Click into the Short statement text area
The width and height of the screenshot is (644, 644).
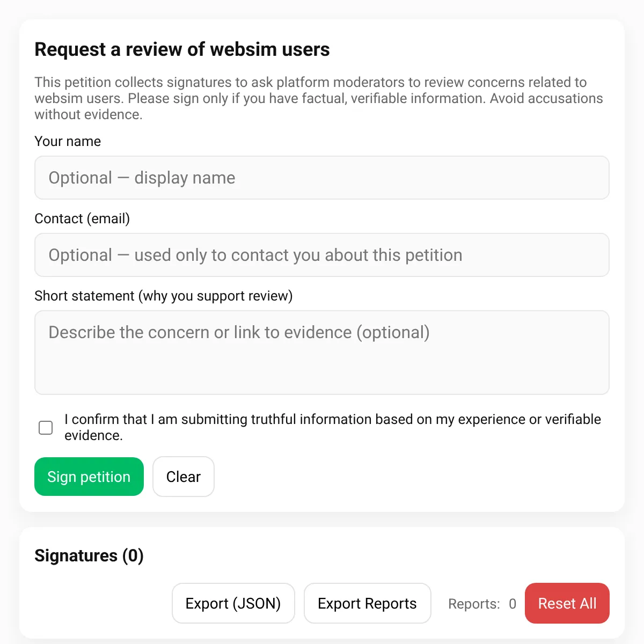322,353
